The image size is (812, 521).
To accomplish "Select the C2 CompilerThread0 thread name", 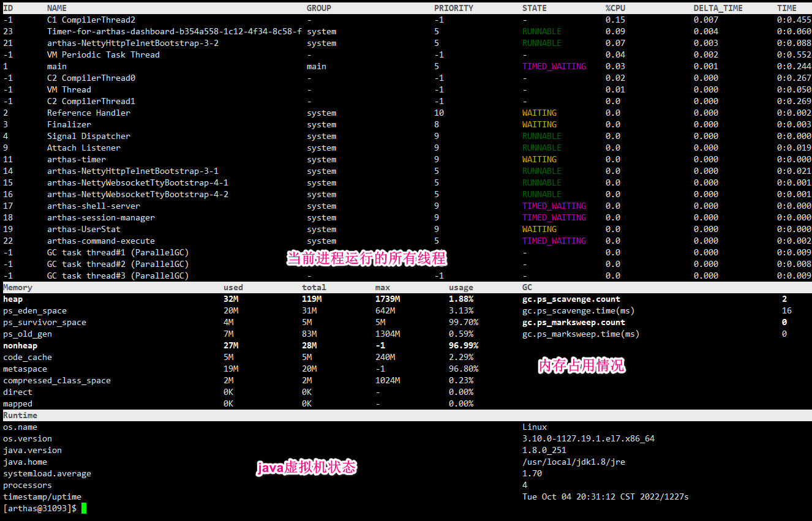I will pyautogui.click(x=91, y=78).
